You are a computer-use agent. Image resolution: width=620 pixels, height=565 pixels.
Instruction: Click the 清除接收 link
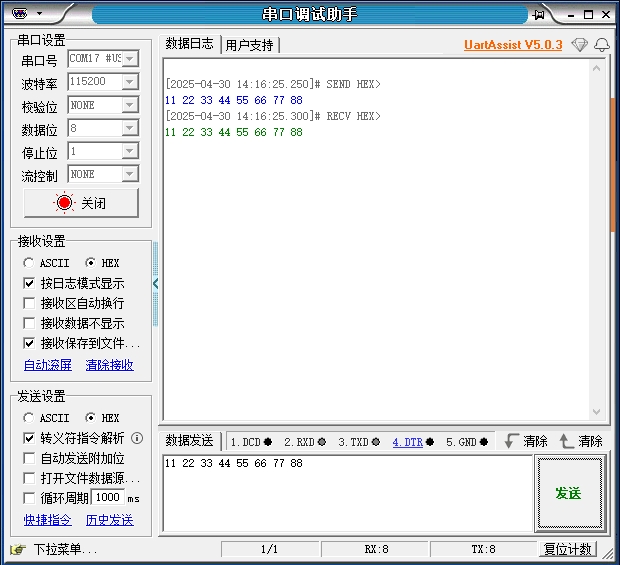(110, 365)
